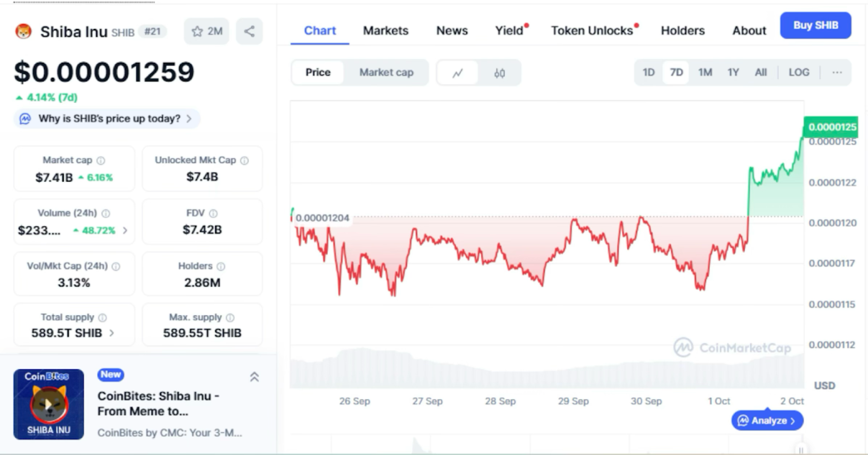The height and width of the screenshot is (455, 868).
Task: Toggle the LOG scale option
Action: tap(798, 72)
